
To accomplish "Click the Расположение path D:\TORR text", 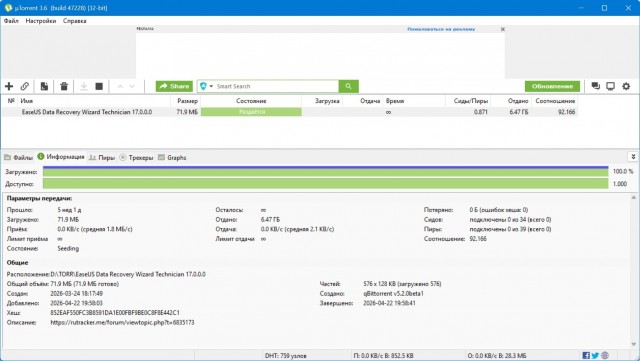I will (128, 274).
